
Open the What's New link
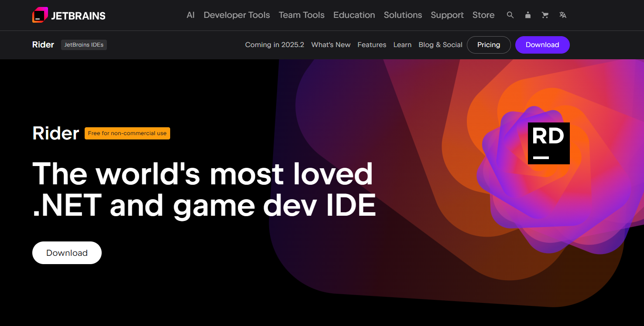331,45
